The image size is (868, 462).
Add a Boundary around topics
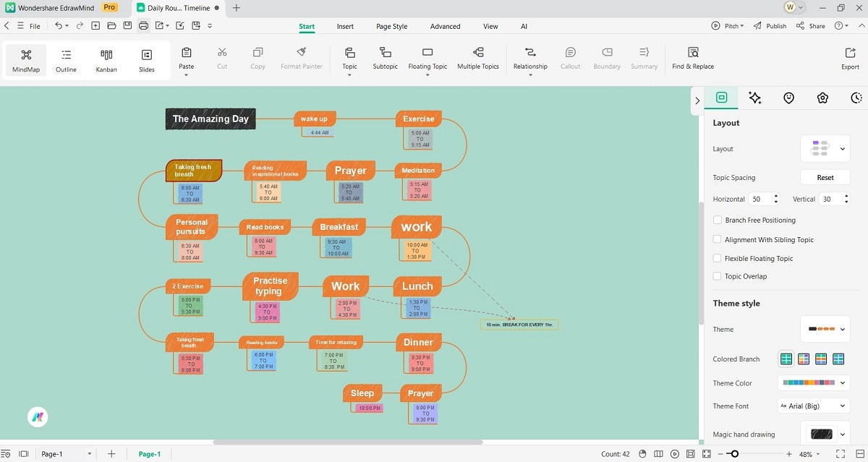(x=606, y=58)
